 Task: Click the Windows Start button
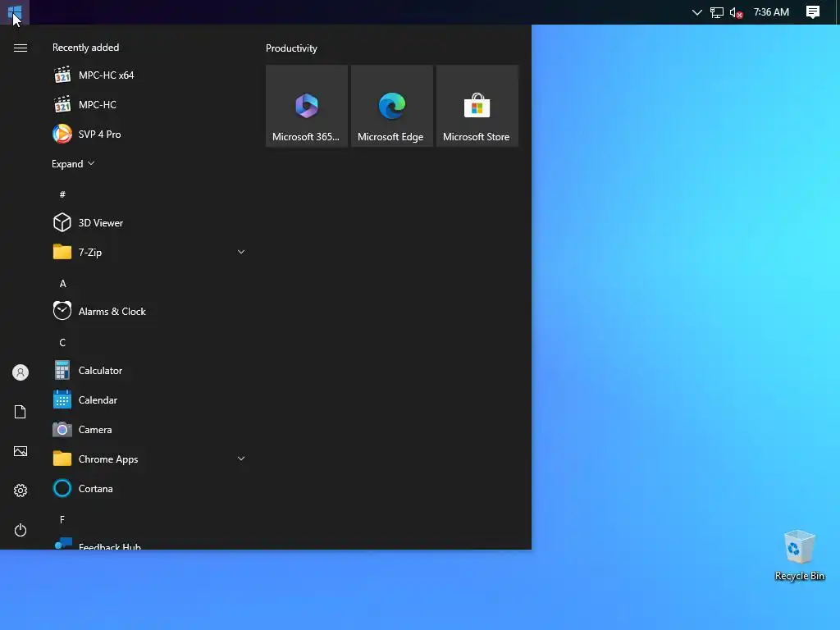click(x=15, y=11)
